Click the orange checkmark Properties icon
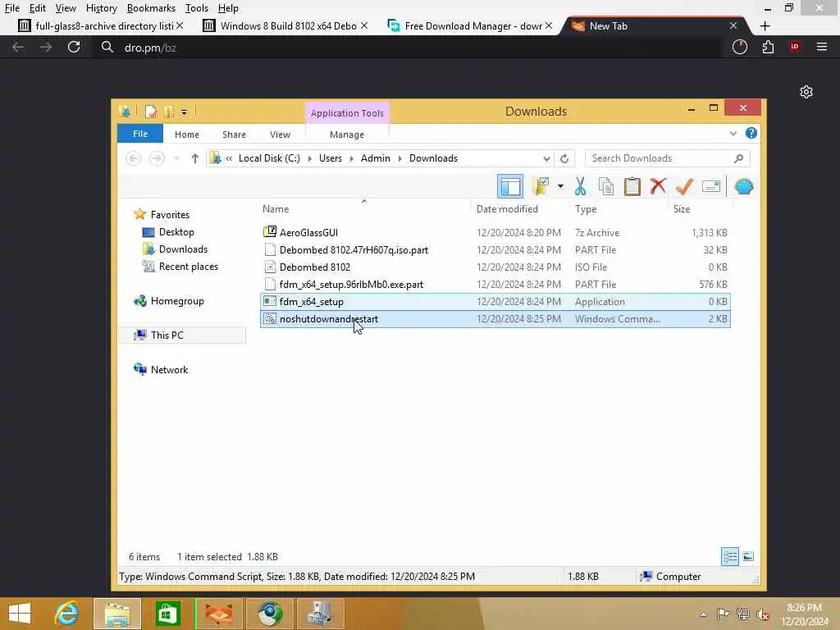The width and height of the screenshot is (840, 630). pyautogui.click(x=684, y=186)
